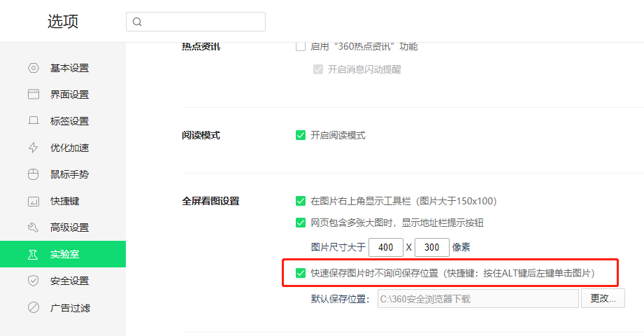Click the 实验室 flask icon
The image size is (644, 336).
[33, 255]
